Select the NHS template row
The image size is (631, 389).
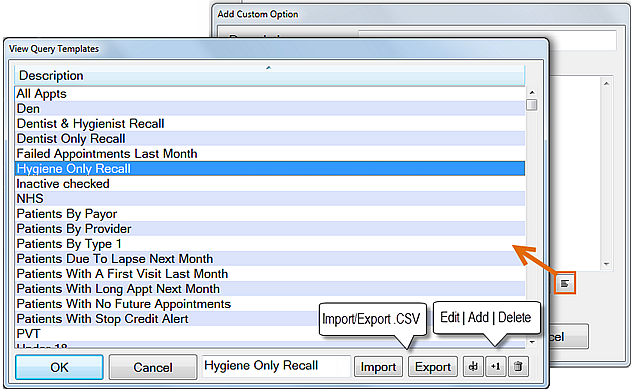point(270,199)
